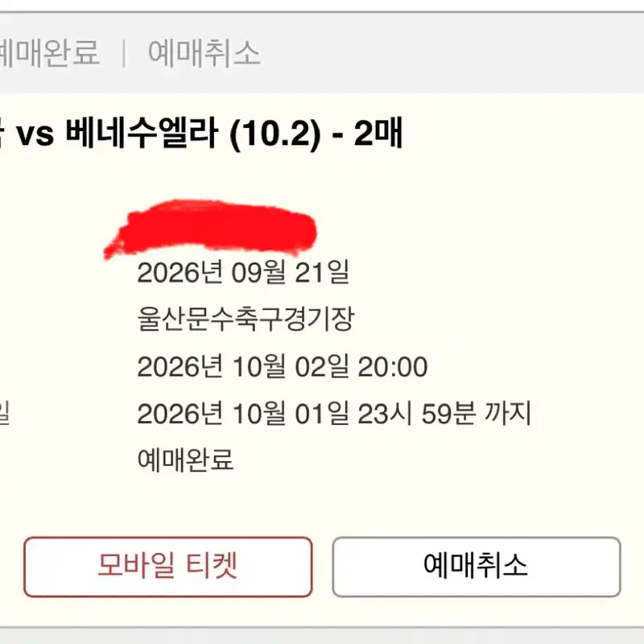
Task: Click the red scribbled redaction mark
Action: (x=210, y=228)
